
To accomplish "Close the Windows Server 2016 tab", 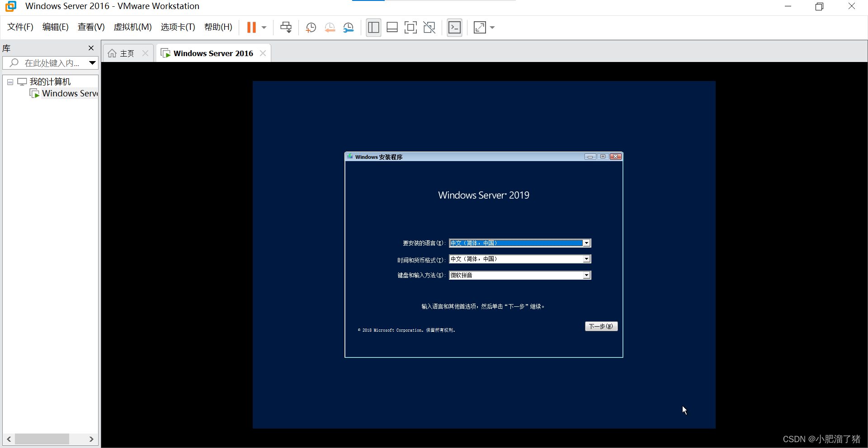I will (263, 53).
